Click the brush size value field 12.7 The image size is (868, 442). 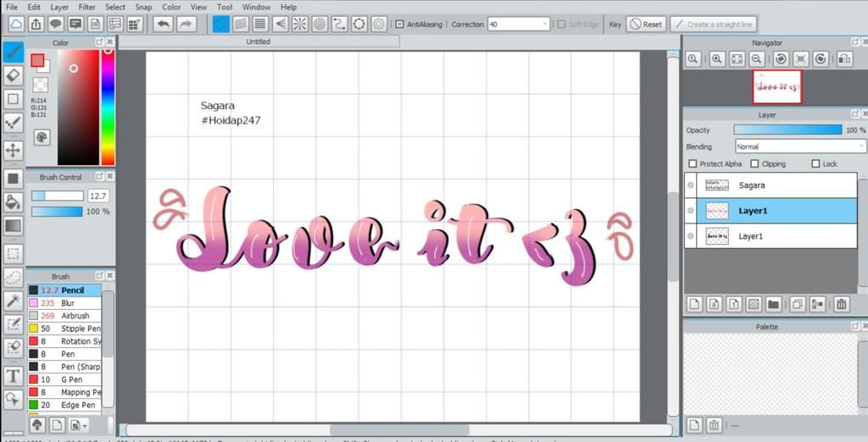(x=98, y=196)
